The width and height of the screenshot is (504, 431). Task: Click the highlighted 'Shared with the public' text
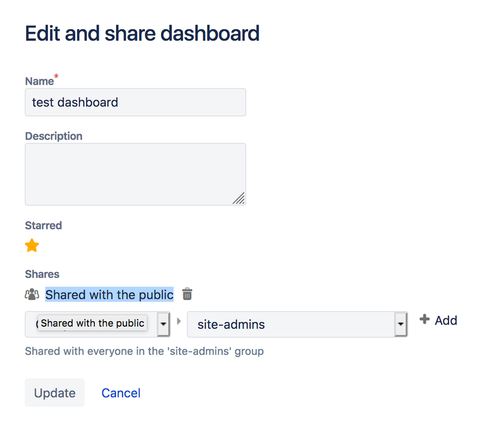click(109, 294)
